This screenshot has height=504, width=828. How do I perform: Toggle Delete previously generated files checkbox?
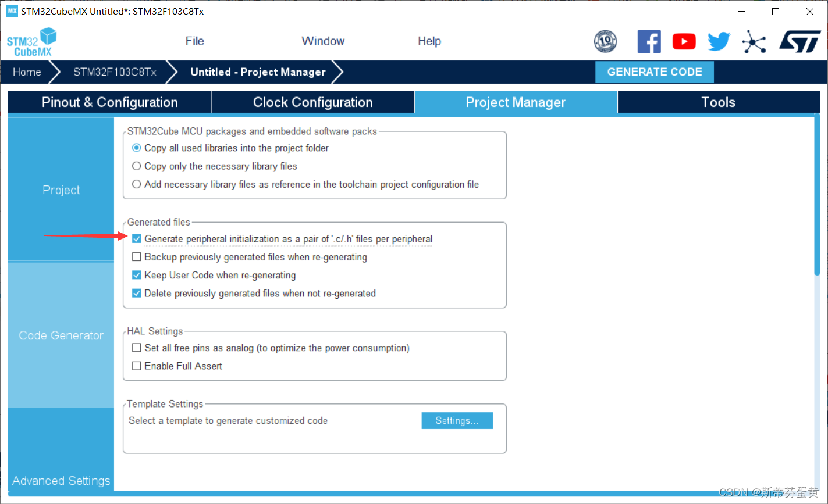[x=137, y=294]
